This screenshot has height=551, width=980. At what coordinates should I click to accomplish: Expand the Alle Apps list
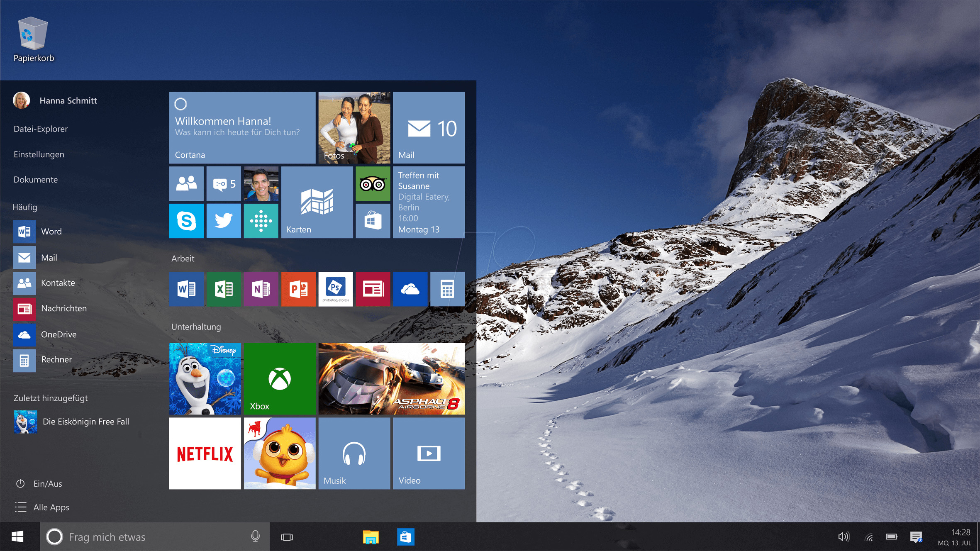coord(51,507)
